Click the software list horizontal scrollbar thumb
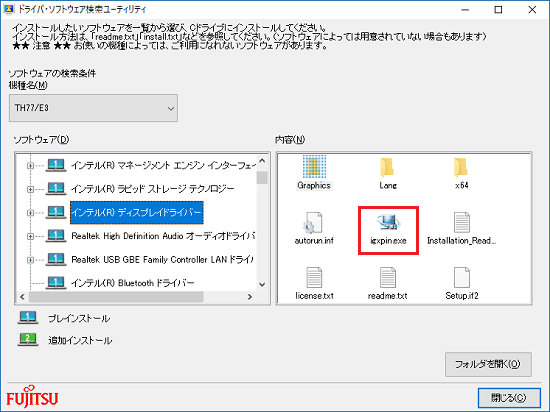The image size is (550, 412). coord(116,297)
